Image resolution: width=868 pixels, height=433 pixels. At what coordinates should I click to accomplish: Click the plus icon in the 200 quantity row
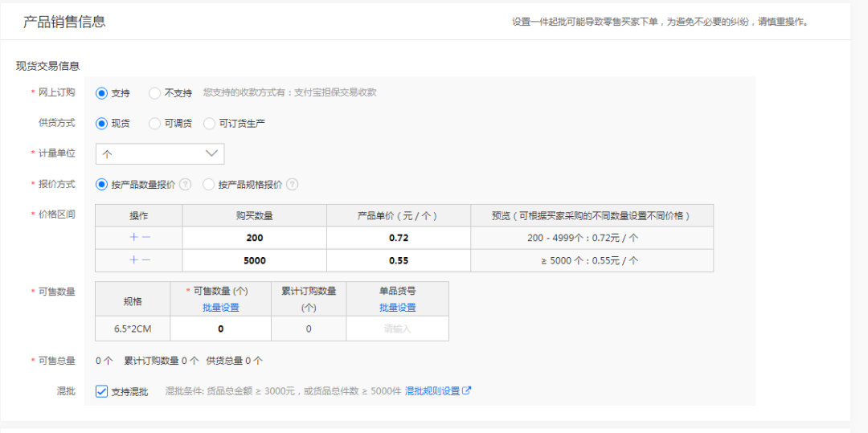pyautogui.click(x=133, y=238)
